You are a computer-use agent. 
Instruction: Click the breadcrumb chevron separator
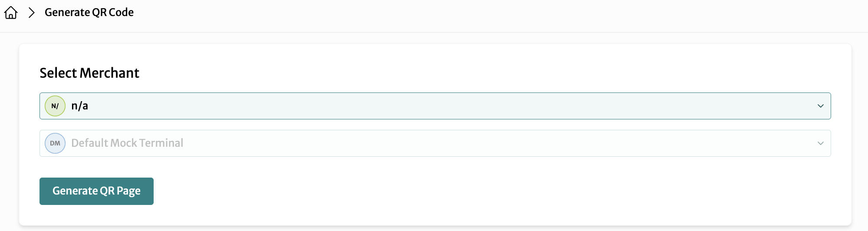(x=31, y=13)
